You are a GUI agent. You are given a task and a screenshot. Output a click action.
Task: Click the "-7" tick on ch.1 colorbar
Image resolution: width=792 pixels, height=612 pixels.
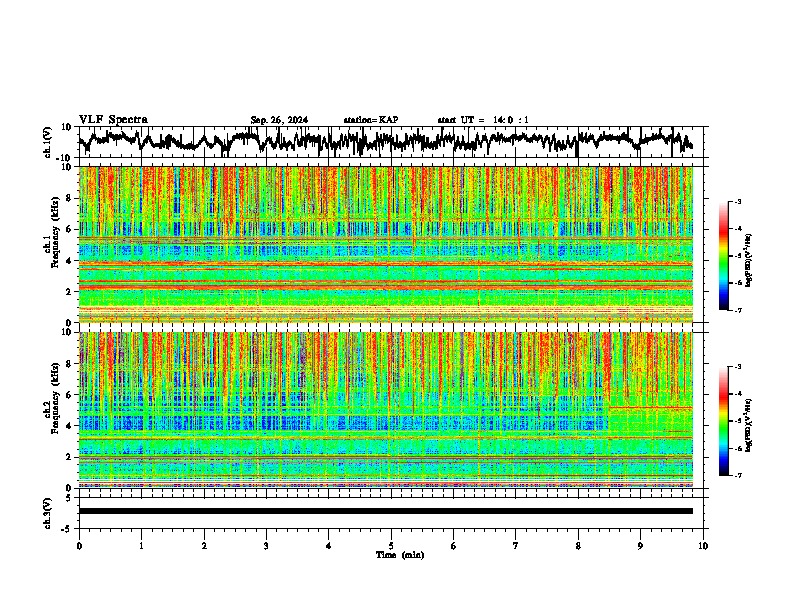[x=737, y=310]
